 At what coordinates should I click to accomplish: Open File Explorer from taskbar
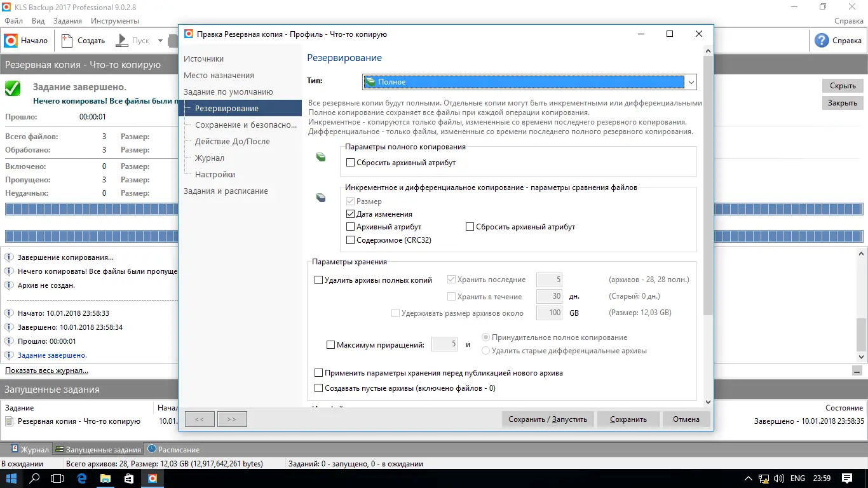105,478
